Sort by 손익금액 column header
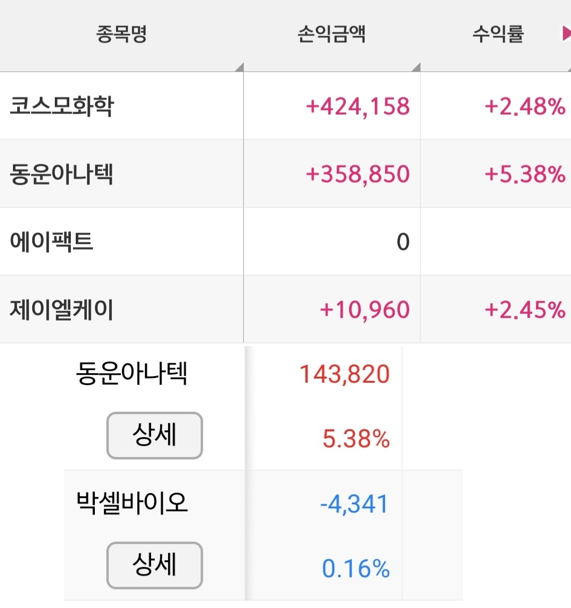This screenshot has width=571, height=608. click(x=332, y=34)
